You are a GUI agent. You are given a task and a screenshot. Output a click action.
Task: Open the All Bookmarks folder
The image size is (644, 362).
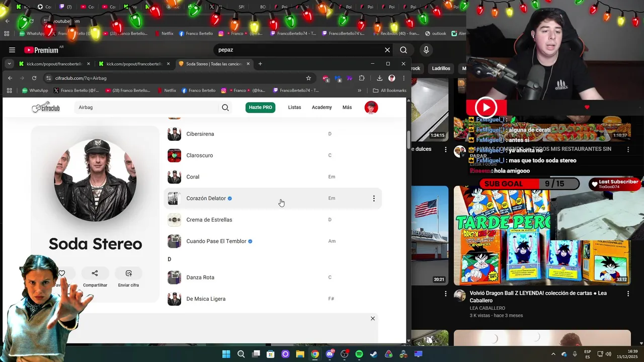coord(389,90)
